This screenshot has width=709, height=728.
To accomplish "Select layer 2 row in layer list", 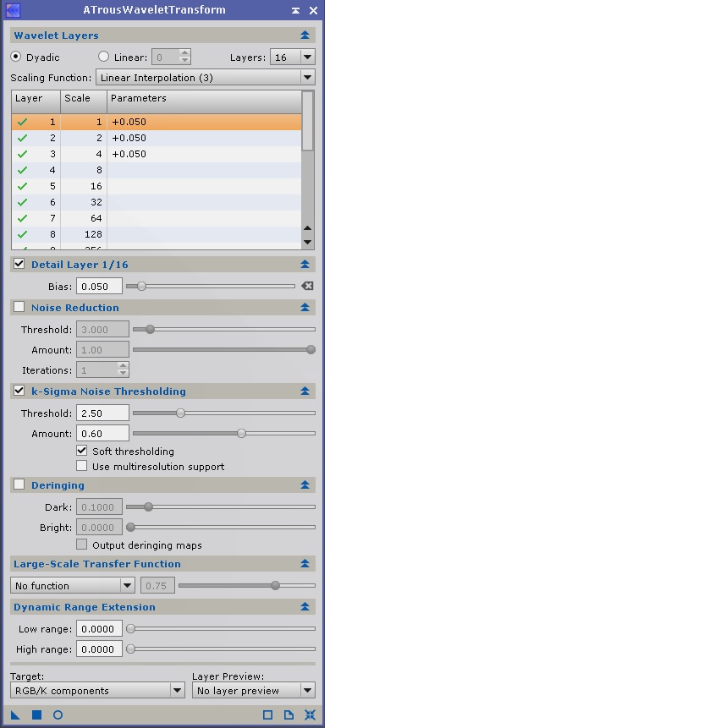I will [x=157, y=138].
